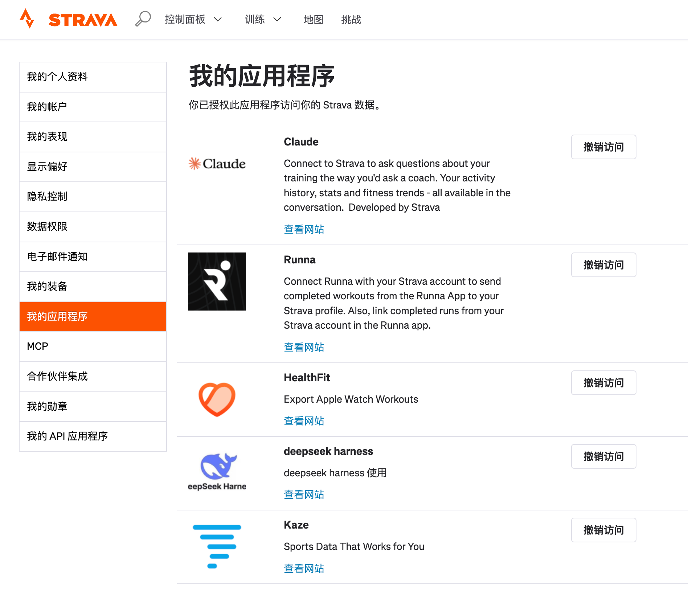
Task: Click the Runna app logo thumbnail
Action: click(x=217, y=282)
